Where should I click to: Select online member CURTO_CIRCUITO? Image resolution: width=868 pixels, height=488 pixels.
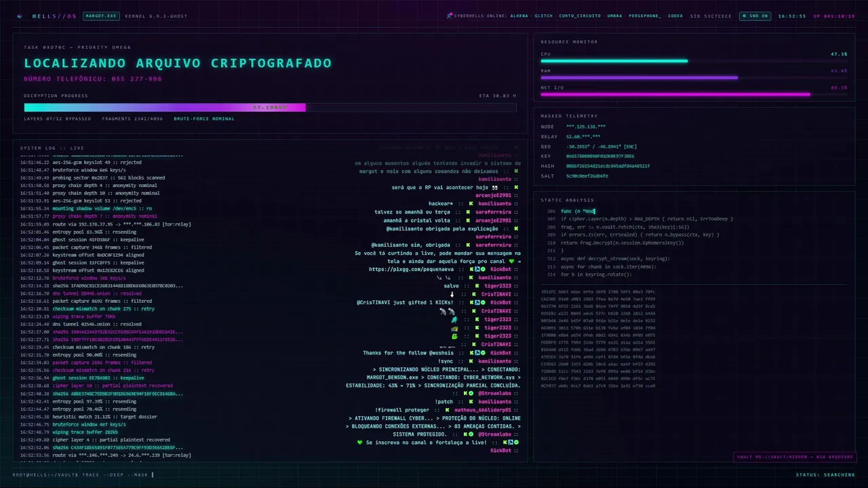(580, 16)
